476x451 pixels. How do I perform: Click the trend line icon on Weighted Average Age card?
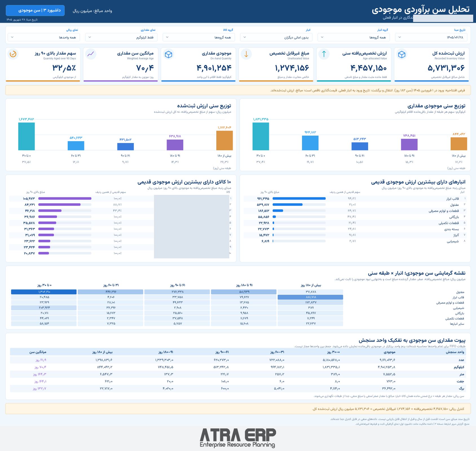pos(91,54)
